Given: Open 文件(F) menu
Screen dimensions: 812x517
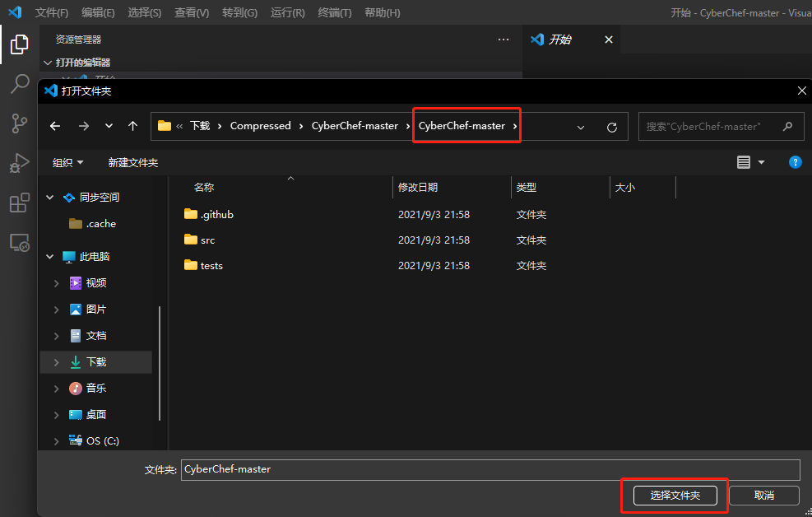Looking at the screenshot, I should click(x=51, y=12).
